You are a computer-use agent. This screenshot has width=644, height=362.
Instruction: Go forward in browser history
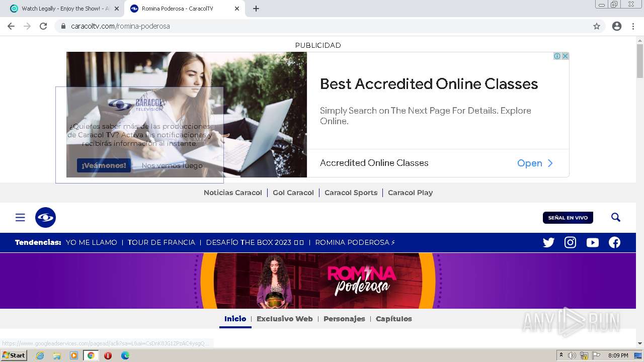tap(27, 26)
